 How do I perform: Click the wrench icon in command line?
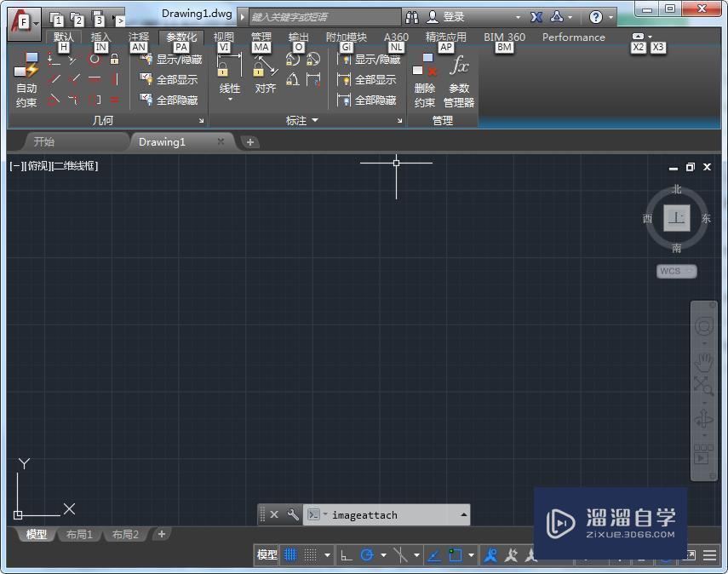293,514
